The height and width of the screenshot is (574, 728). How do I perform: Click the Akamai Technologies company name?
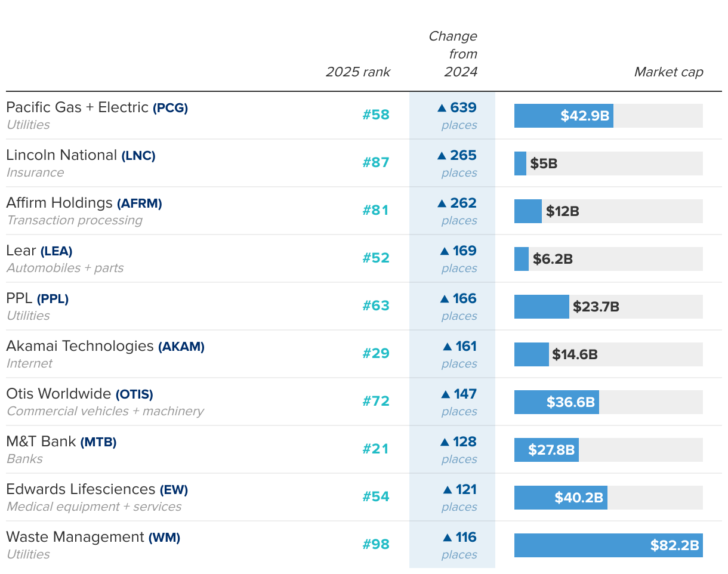pos(80,346)
